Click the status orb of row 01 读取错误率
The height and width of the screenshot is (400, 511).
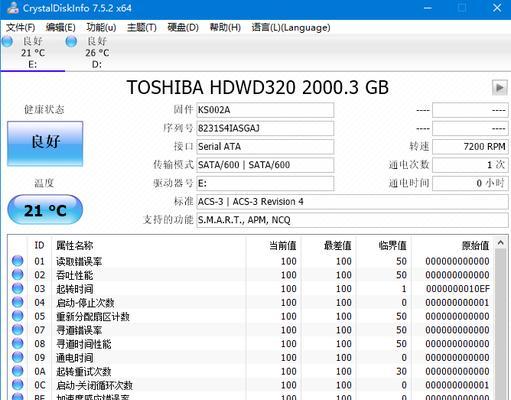coord(17,261)
